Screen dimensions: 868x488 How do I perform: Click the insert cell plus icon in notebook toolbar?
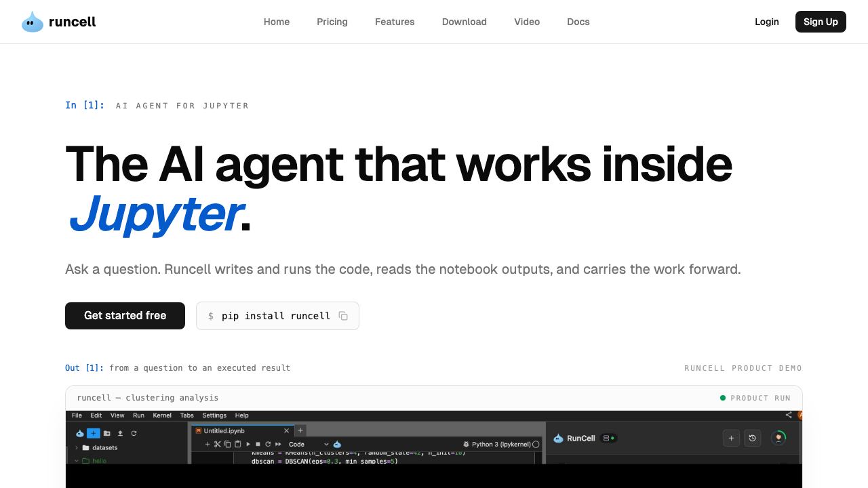pos(208,444)
